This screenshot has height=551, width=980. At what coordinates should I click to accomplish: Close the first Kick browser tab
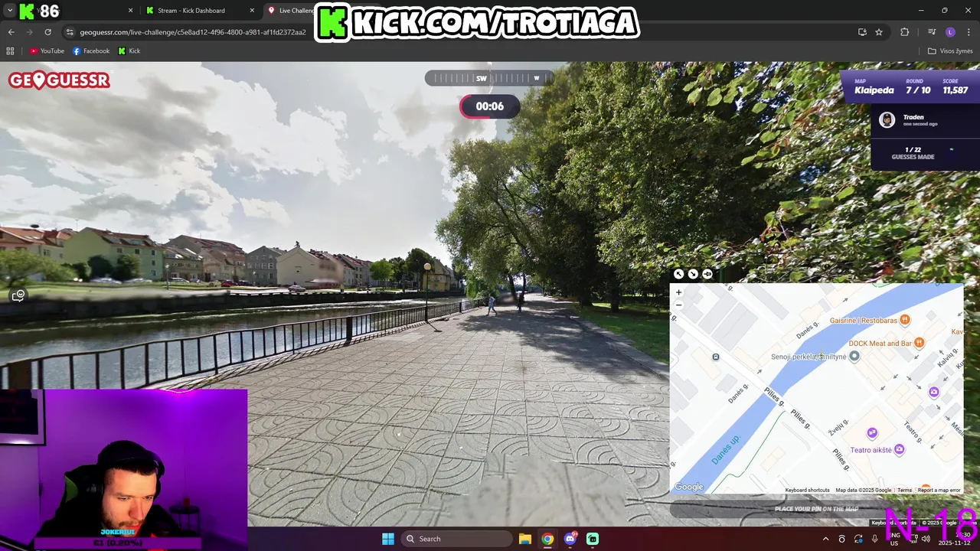pyautogui.click(x=130, y=11)
